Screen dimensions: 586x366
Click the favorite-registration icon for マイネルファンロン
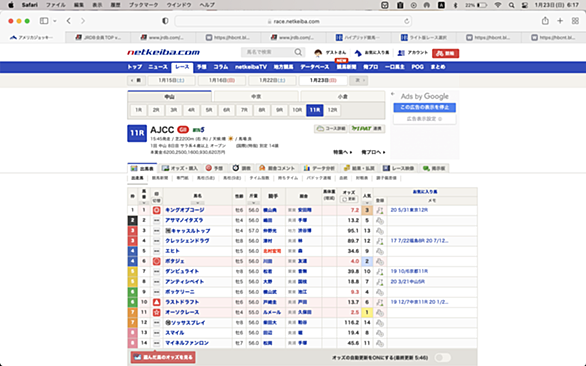380,343
